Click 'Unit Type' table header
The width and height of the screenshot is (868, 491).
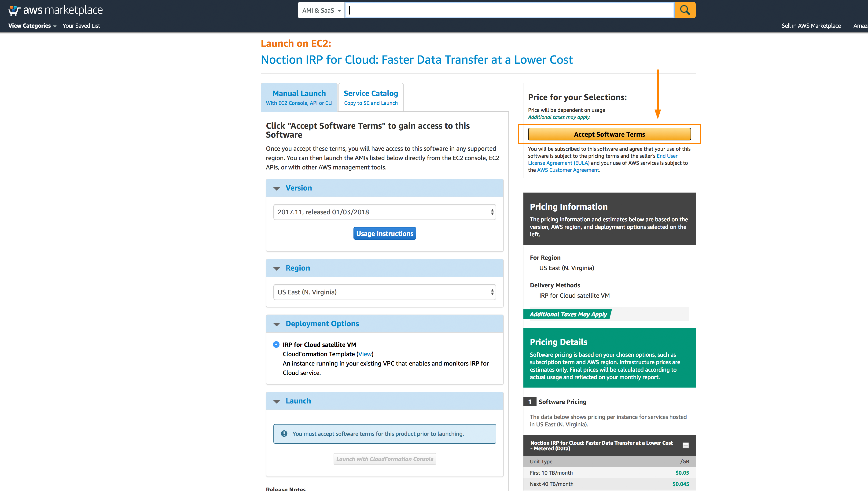(x=541, y=462)
